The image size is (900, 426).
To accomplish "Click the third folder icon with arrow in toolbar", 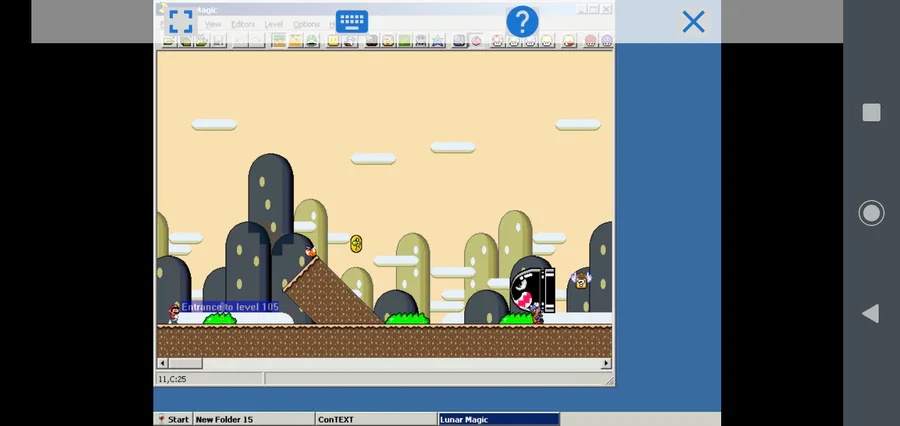I will coord(201,40).
